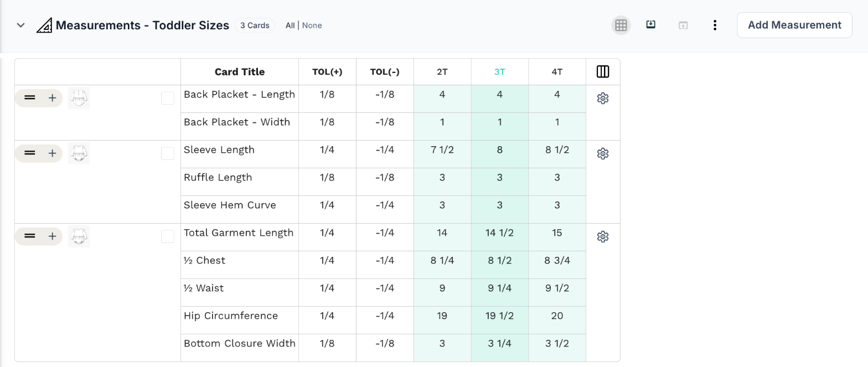Select None cards link
Viewport: 868px width, 367px height.
(312, 25)
